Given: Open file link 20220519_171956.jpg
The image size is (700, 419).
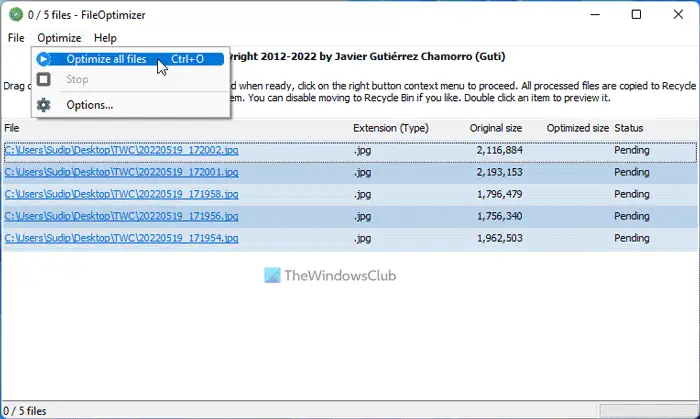Looking at the screenshot, I should [121, 216].
